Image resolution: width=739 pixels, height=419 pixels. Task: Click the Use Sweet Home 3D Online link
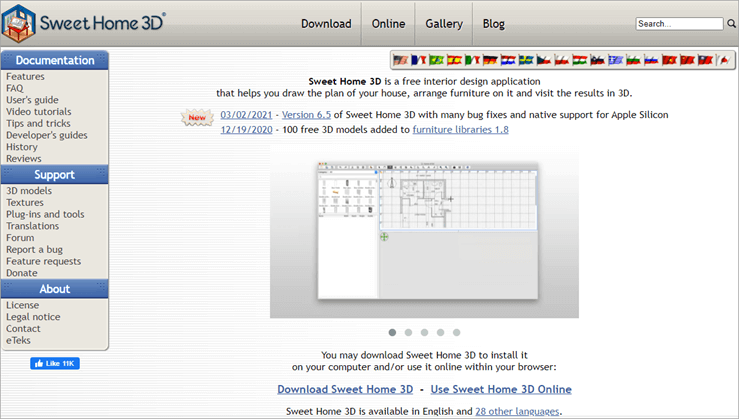502,389
